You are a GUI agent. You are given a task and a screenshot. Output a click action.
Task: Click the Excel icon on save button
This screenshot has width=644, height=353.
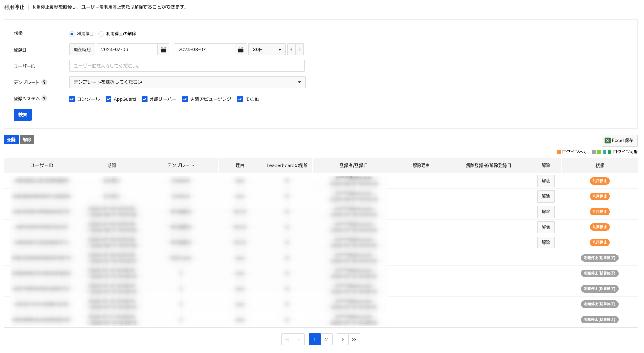(608, 140)
